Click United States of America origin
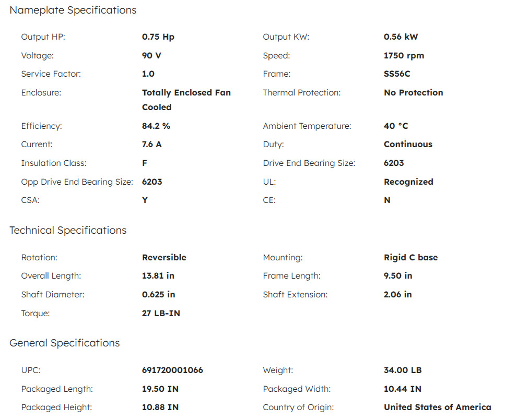 438,407
